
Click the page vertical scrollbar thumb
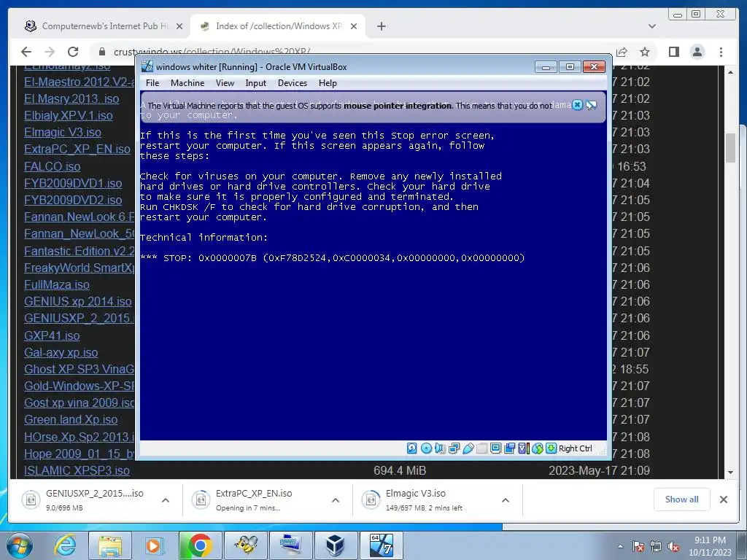730,148
